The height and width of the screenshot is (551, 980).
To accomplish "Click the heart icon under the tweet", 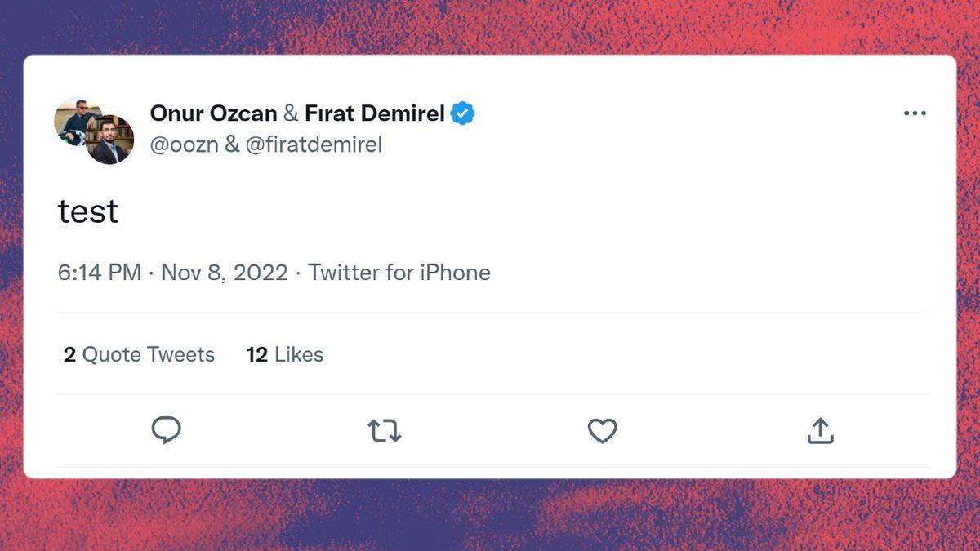I will [x=602, y=430].
